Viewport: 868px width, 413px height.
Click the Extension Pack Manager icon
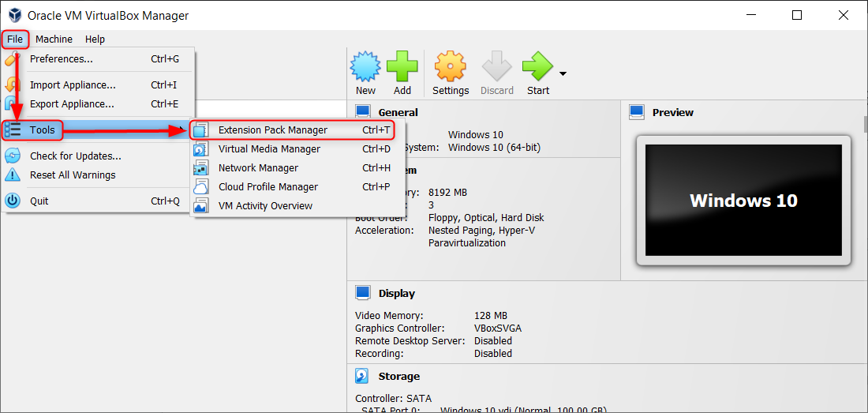[x=201, y=130]
